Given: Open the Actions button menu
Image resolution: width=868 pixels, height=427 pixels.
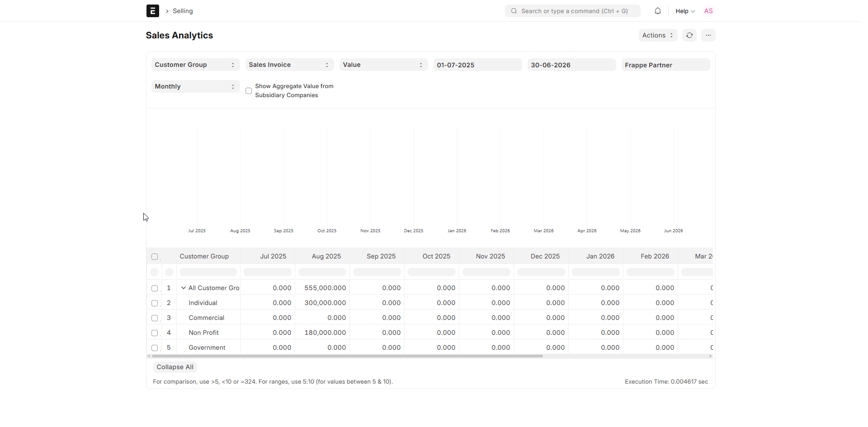Looking at the screenshot, I should pyautogui.click(x=657, y=35).
